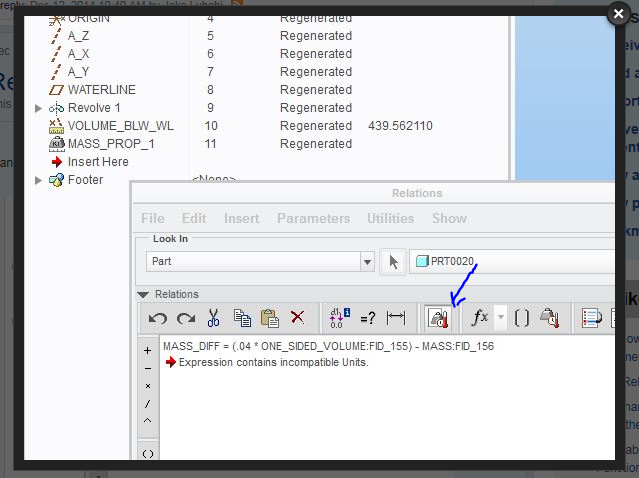Open the Edit menu in Relations dialog
The width and height of the screenshot is (639, 478).
tap(194, 218)
